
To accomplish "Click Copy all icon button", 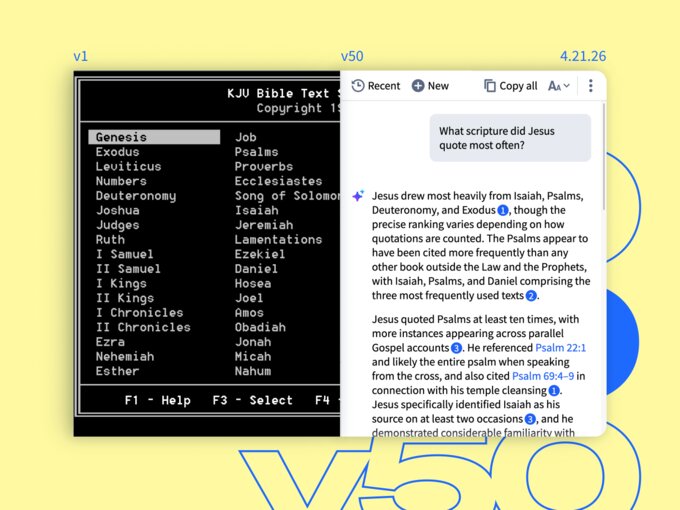I will point(490,86).
